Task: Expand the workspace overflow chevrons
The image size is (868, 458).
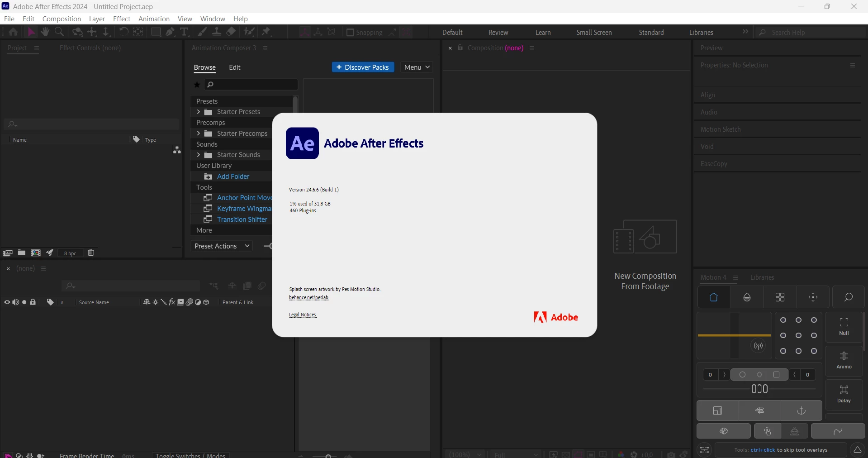Action: (x=745, y=32)
